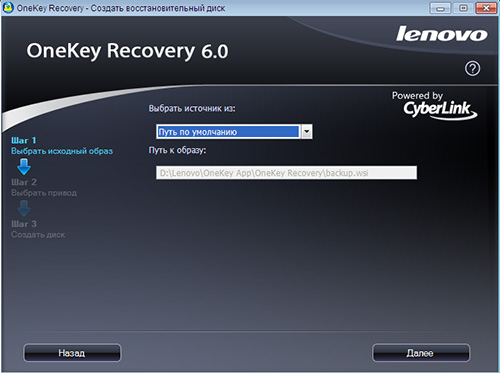Select the 'Путь по умолчанию' combo box

pos(234,132)
